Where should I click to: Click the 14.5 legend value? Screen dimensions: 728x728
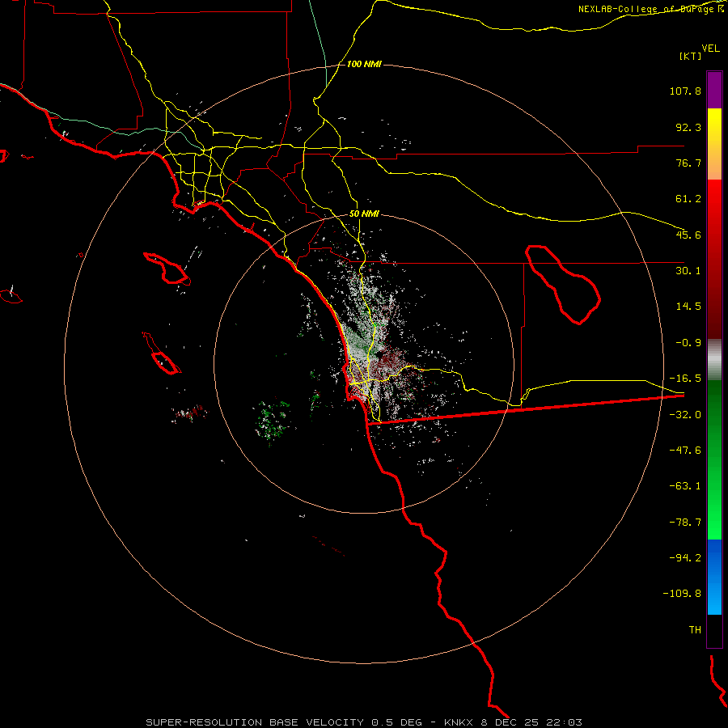pyautogui.click(x=688, y=307)
